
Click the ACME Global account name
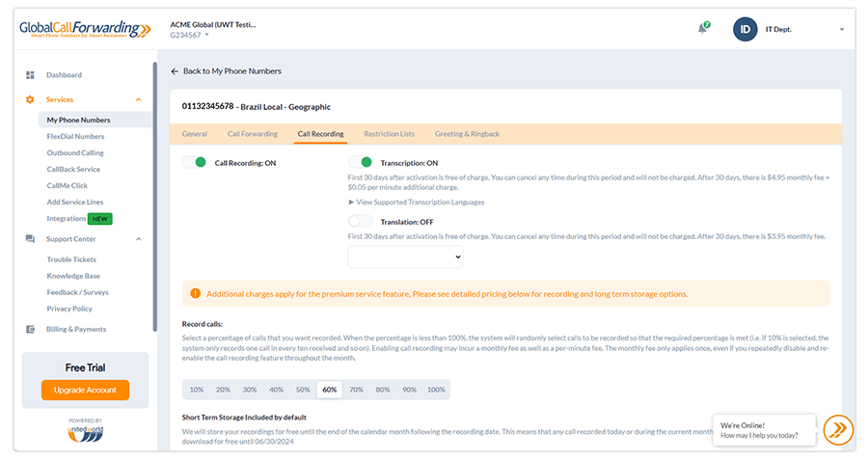(x=213, y=24)
